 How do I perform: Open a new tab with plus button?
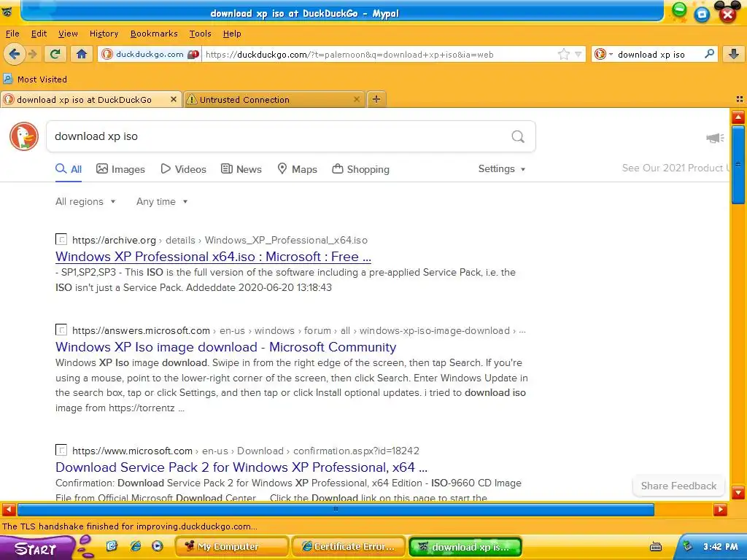376,99
